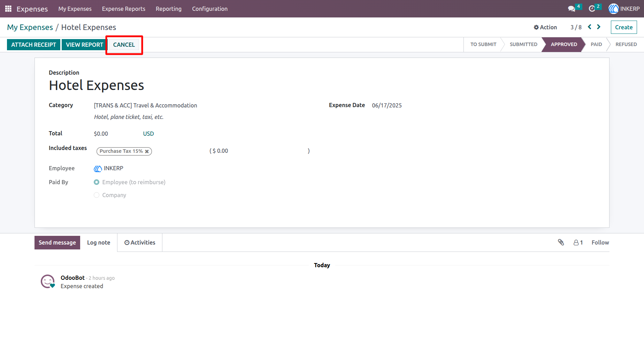Image resolution: width=644 pixels, height=337 pixels.
Task: Select Company paid-by option
Action: point(97,195)
